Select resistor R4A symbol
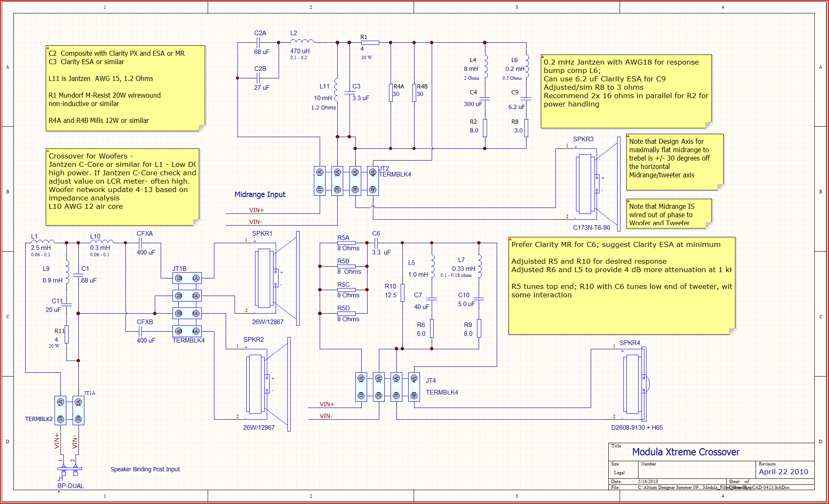Image resolution: width=829 pixels, height=504 pixels. 391,93
